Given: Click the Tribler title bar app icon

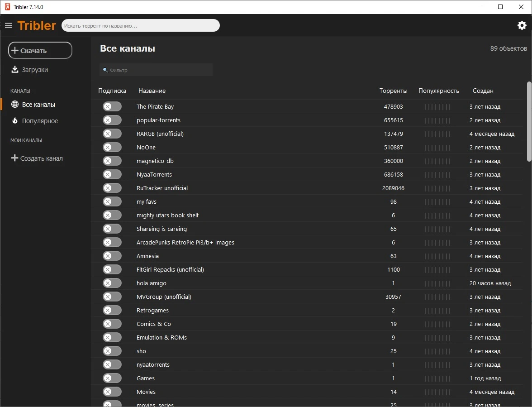Looking at the screenshot, I should [x=7, y=7].
